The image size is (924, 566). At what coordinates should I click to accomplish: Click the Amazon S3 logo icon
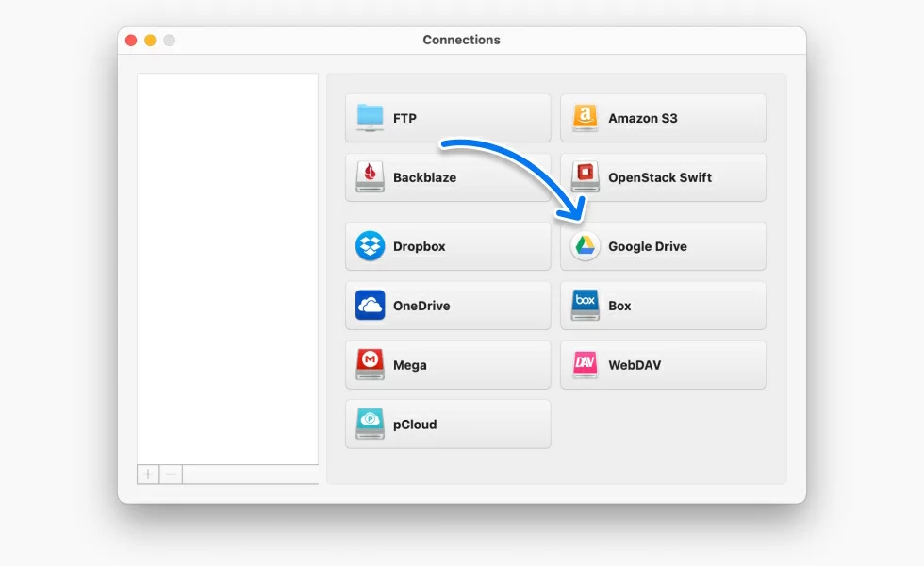(585, 118)
